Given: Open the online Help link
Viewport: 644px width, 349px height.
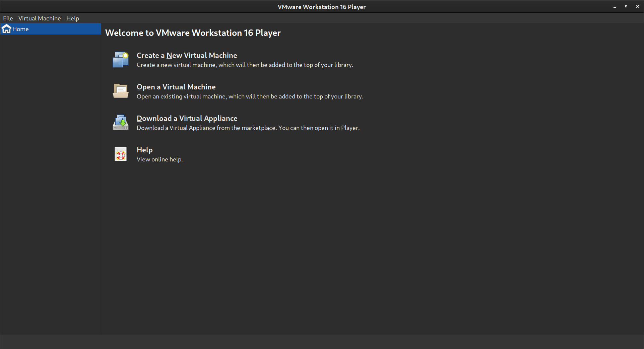Looking at the screenshot, I should [144, 150].
